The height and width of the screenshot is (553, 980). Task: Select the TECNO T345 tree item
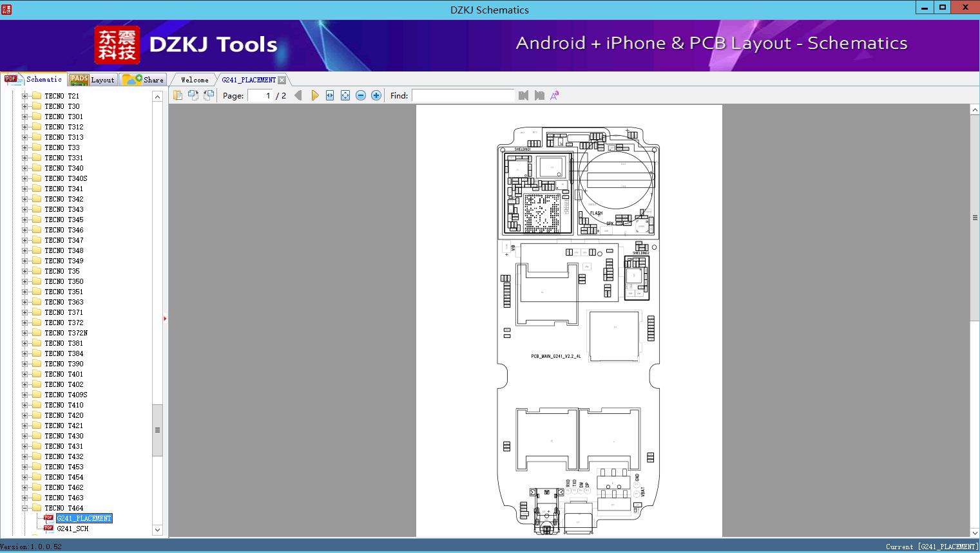(64, 220)
